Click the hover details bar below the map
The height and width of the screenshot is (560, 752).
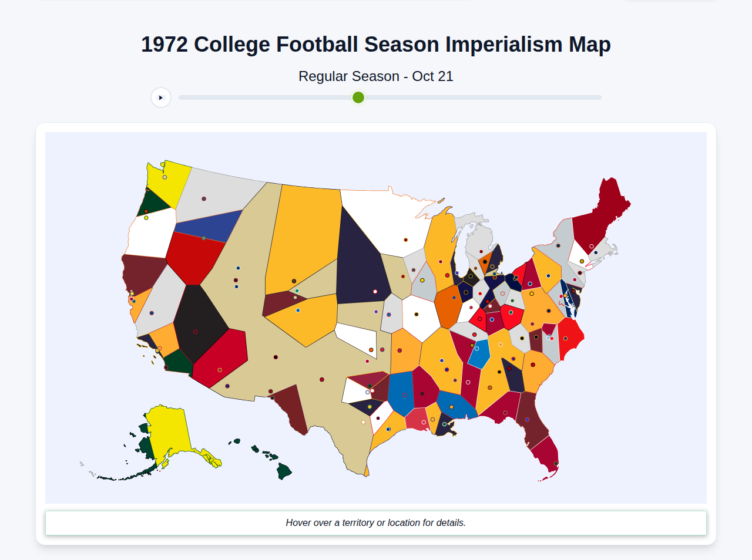coord(376,522)
